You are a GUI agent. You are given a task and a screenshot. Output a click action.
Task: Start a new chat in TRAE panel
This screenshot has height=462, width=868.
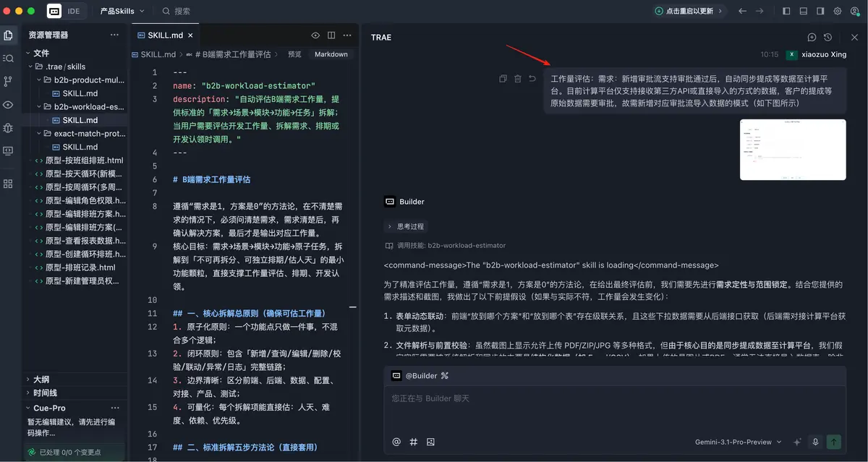pos(812,38)
